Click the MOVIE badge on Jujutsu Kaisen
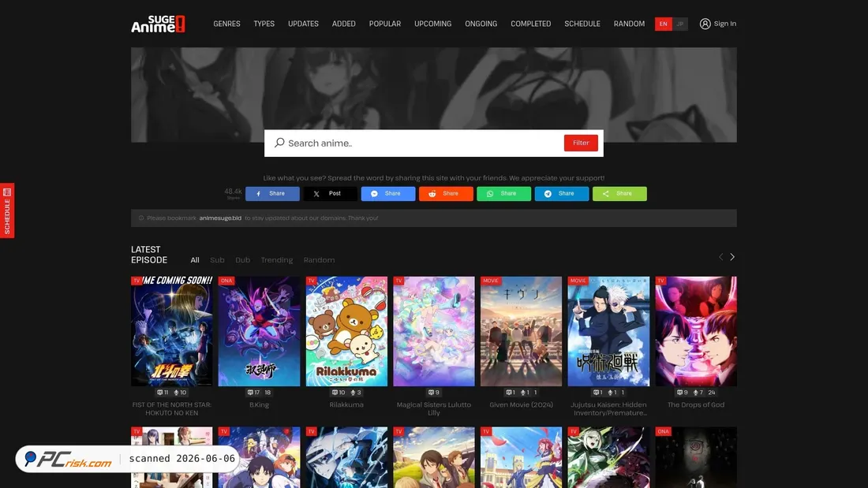 click(x=578, y=281)
